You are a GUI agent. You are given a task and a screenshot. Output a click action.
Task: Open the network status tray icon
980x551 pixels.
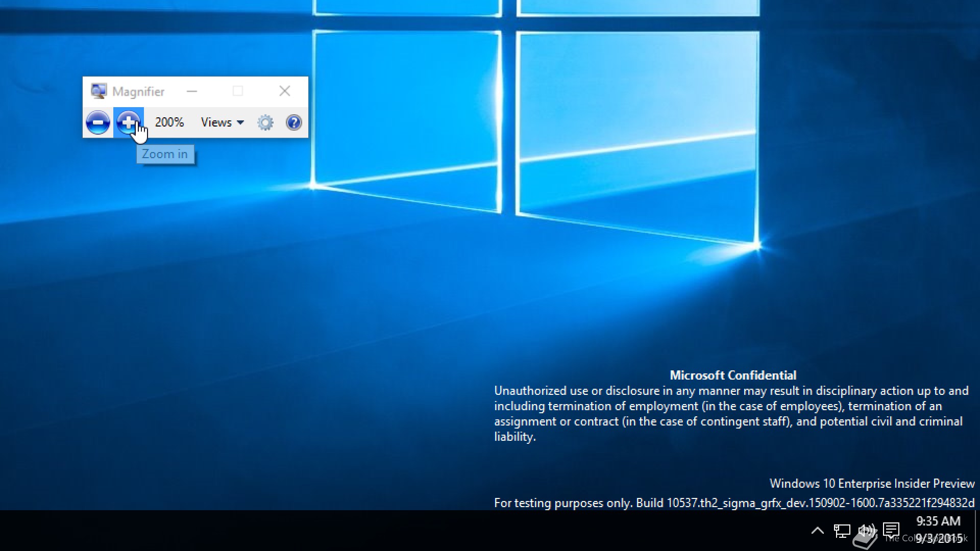842,531
